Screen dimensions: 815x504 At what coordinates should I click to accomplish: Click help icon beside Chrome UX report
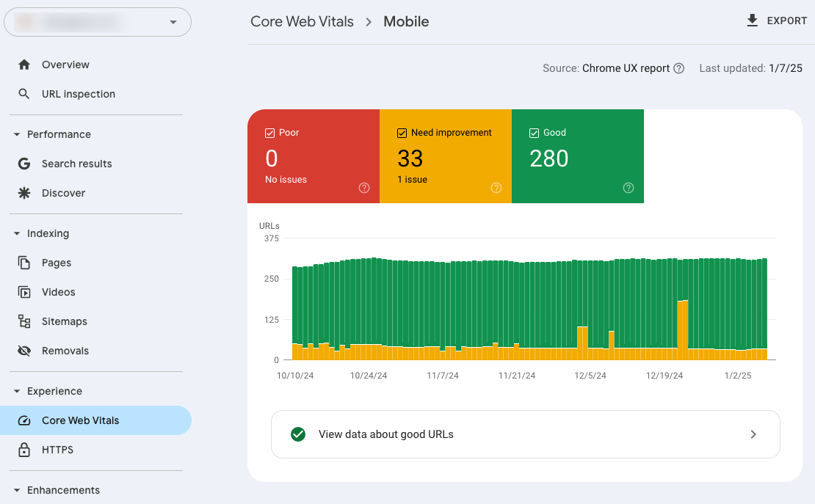(x=679, y=68)
